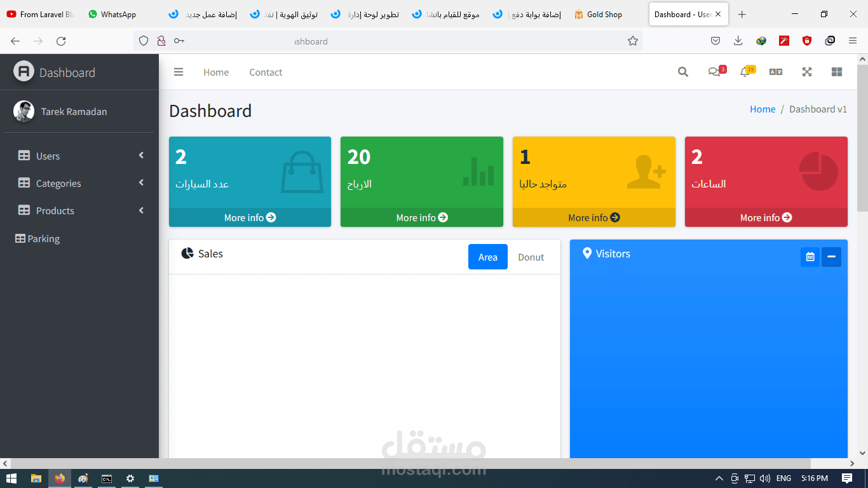Expand the Users sidebar menu chevron
Viewport: 868px width, 488px height.
coord(141,156)
